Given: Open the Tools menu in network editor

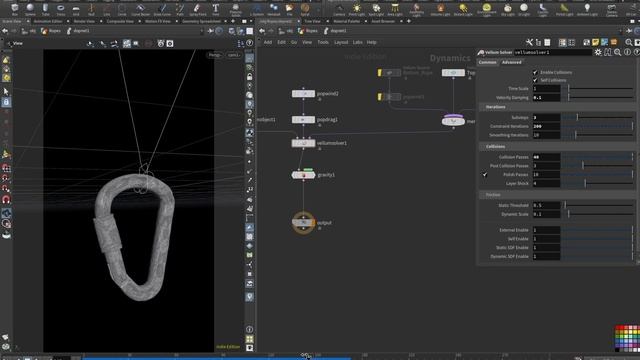Looking at the screenshot, I should coord(323,42).
